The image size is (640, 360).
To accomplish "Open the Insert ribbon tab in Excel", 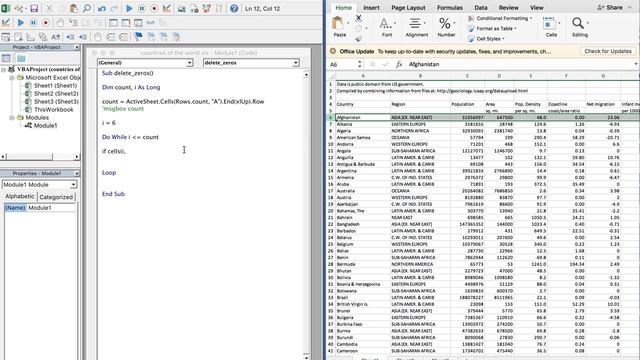I will tap(371, 7).
